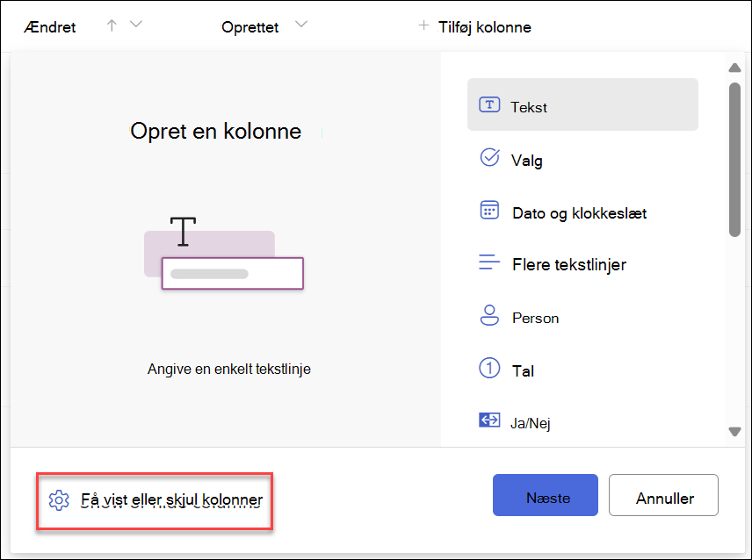This screenshot has height=560, width=752.
Task: Click the plus icon beside Tilføj kolonne
Action: point(423,25)
